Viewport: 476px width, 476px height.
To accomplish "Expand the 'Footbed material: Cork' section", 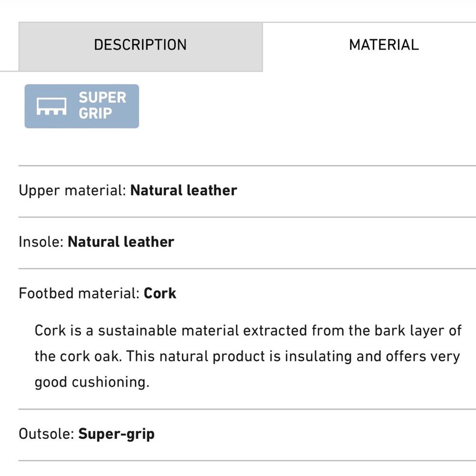I will (x=97, y=293).
